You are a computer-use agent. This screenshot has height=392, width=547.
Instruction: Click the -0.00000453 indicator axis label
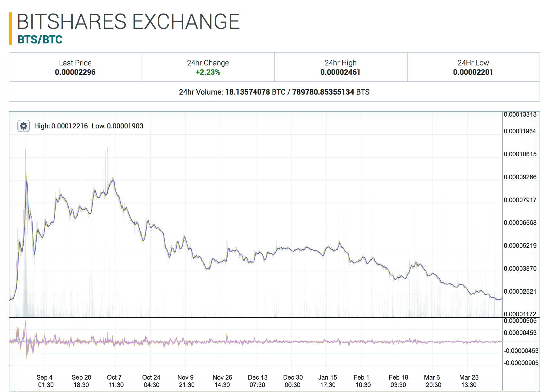521,351
